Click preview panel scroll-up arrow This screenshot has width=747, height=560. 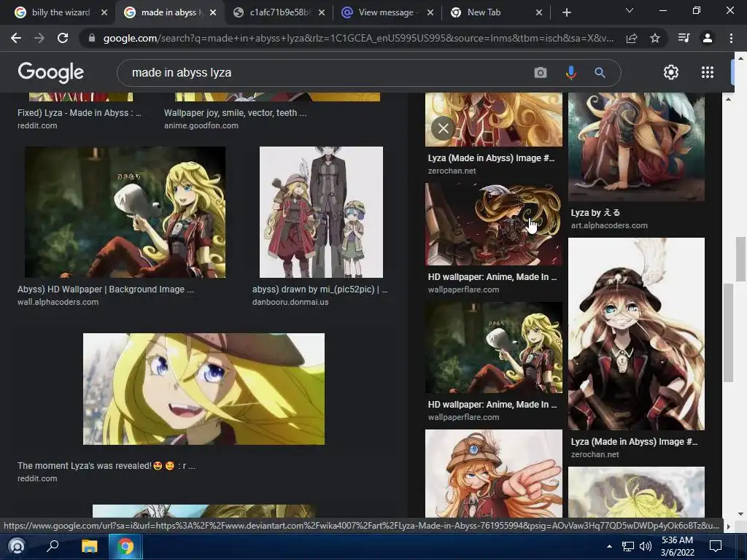pos(728,99)
